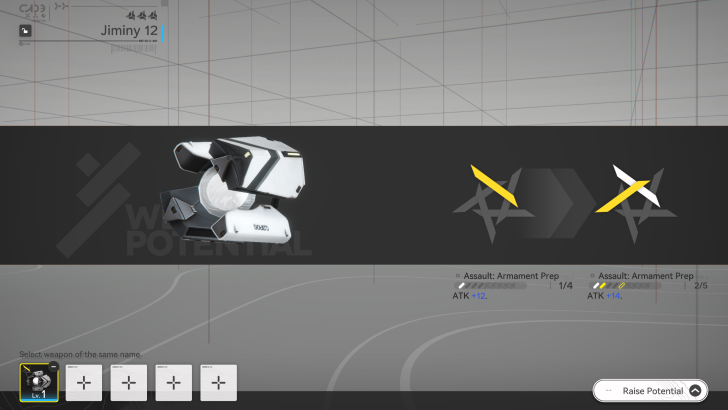This screenshot has height=410, width=728.
Task: Add weapon in the first empty plus slot
Action: coord(84,383)
